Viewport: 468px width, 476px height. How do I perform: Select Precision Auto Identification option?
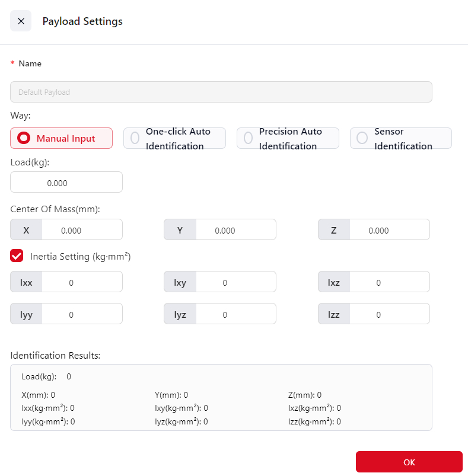click(x=288, y=138)
